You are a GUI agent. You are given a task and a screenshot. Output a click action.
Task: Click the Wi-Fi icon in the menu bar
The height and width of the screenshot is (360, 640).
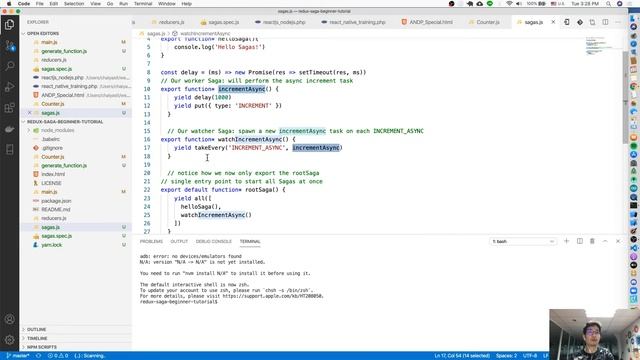click(509, 4)
